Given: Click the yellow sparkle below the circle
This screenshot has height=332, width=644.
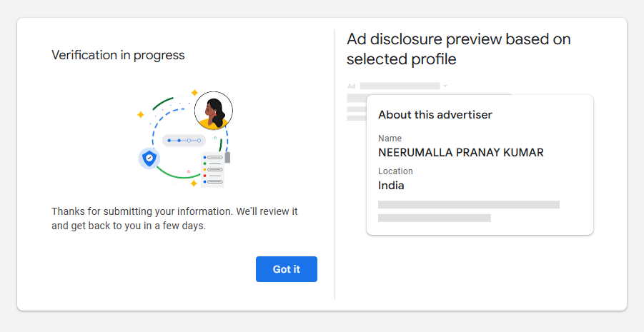Looking at the screenshot, I should click(x=194, y=183).
